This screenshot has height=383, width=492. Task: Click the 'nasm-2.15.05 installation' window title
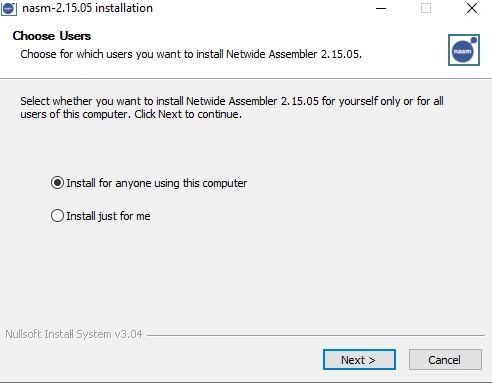pyautogui.click(x=87, y=8)
